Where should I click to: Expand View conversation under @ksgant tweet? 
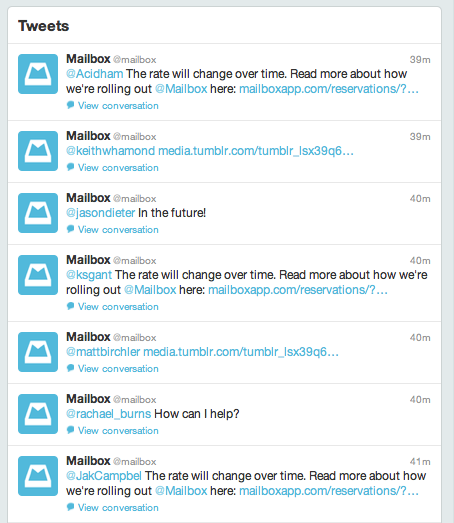(x=118, y=307)
